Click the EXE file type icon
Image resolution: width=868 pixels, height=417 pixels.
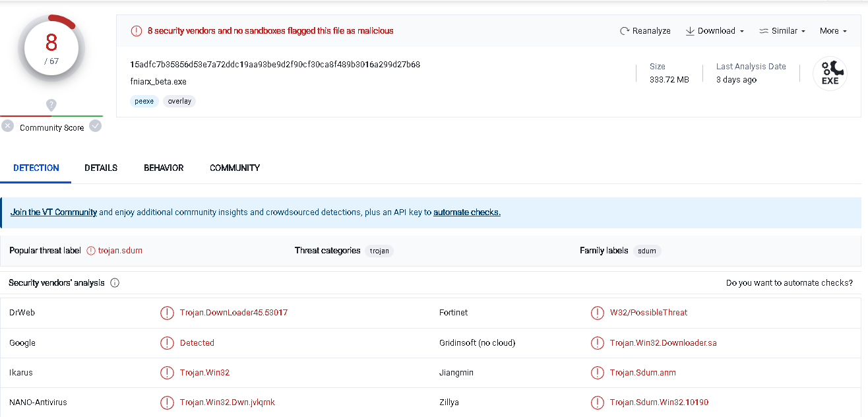(x=829, y=73)
